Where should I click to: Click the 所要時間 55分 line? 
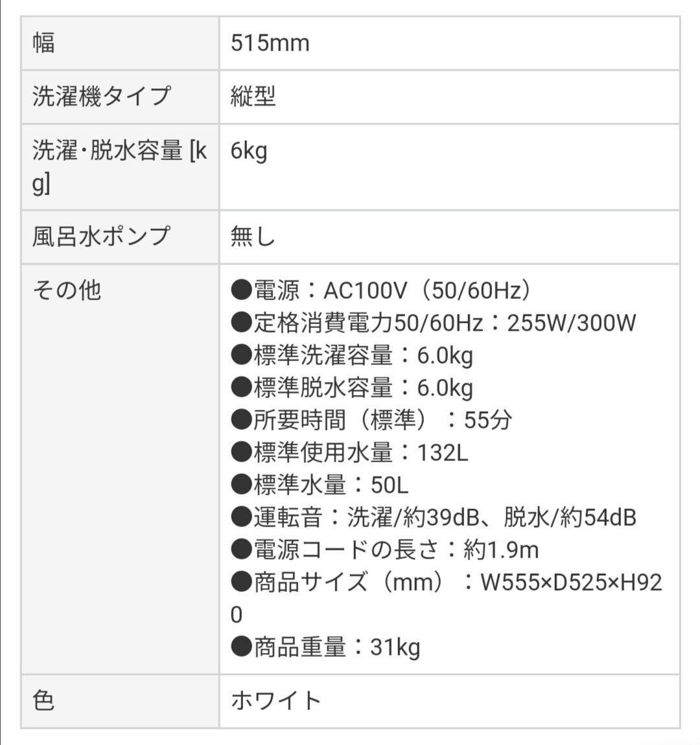[x=371, y=420]
